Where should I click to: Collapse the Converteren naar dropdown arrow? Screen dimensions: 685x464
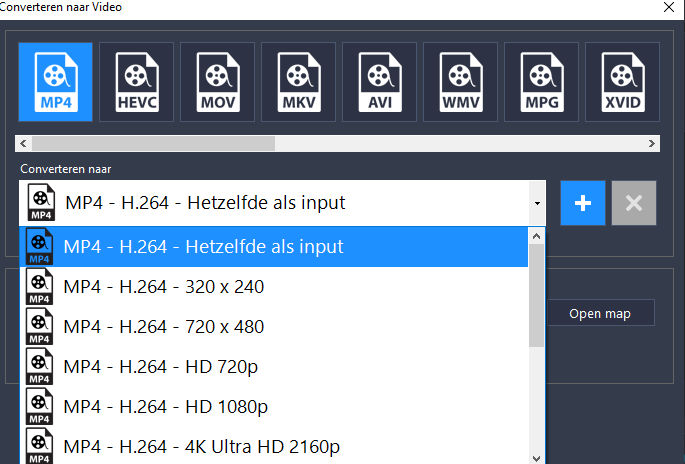coord(537,203)
